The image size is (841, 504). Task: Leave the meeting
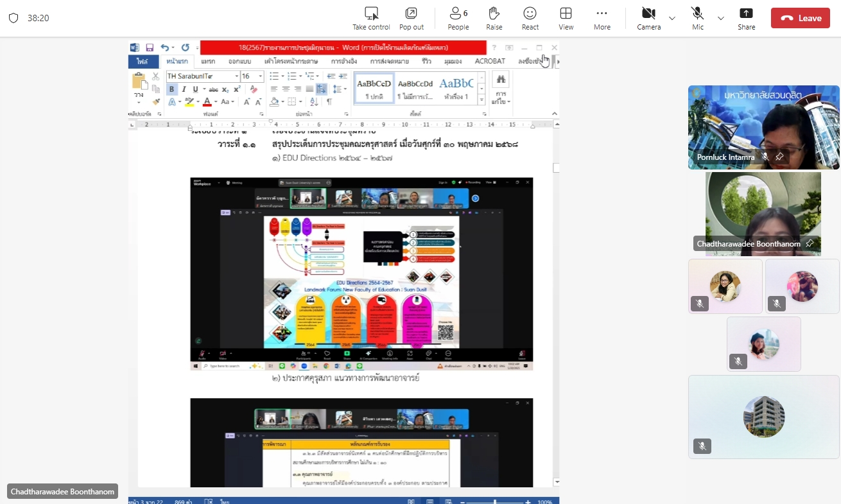coord(800,18)
